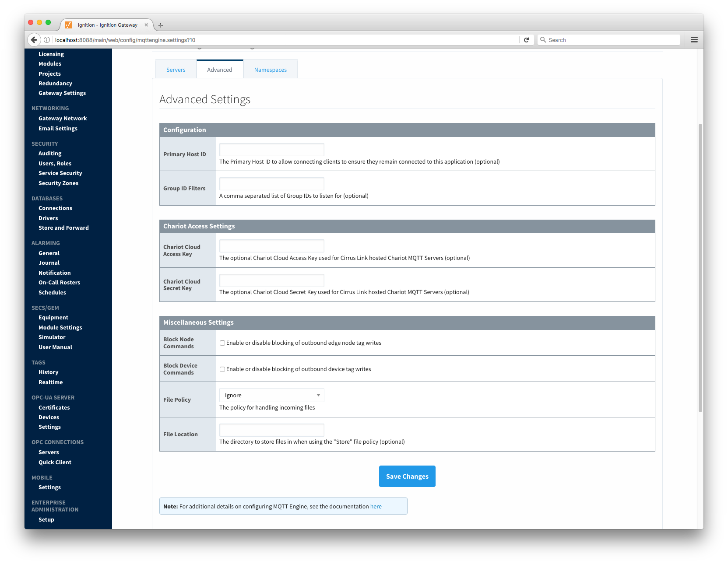Click the Primary Host ID input field
Image resolution: width=728 pixels, height=564 pixels.
coord(271,150)
